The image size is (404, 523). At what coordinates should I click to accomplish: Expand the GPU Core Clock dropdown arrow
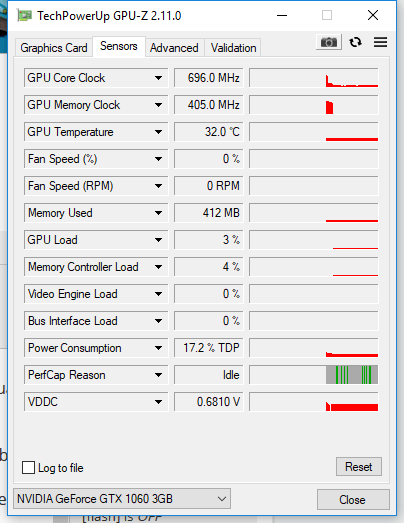(x=158, y=78)
